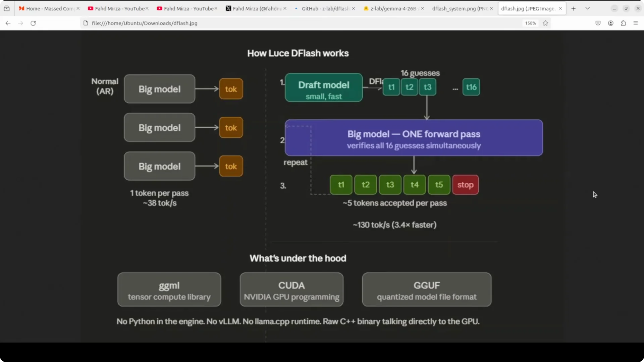Click the browser back arrow

coord(8,23)
